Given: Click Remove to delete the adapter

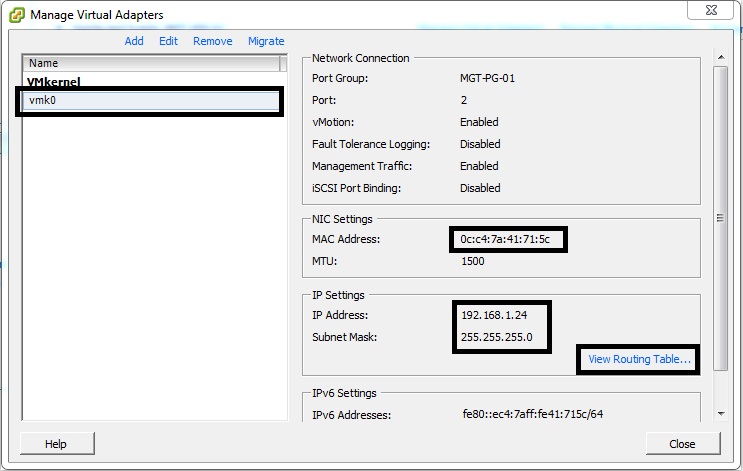Looking at the screenshot, I should (x=212, y=41).
